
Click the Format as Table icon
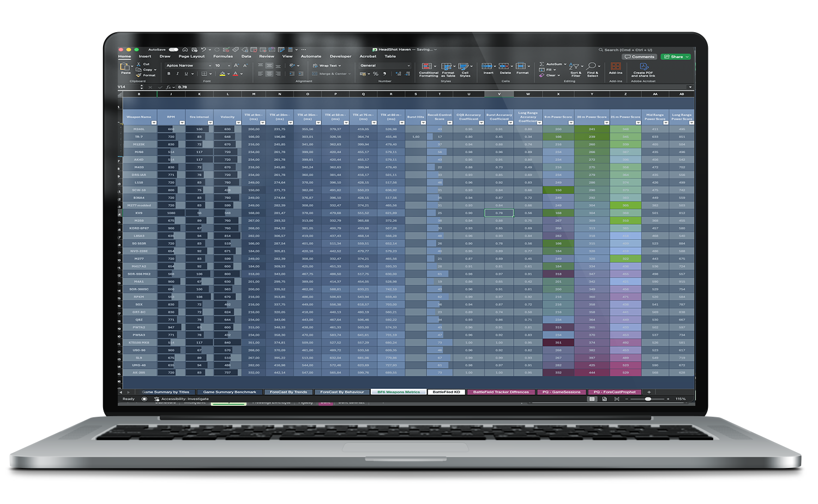(x=447, y=67)
